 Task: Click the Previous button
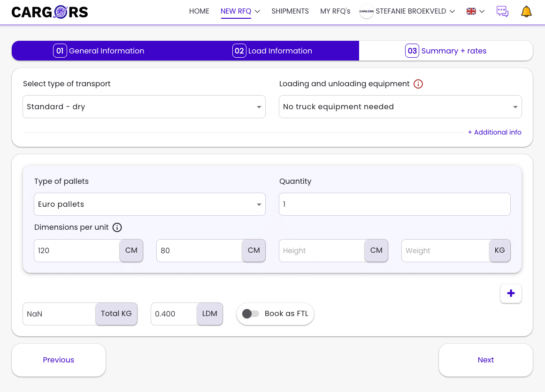(59, 360)
